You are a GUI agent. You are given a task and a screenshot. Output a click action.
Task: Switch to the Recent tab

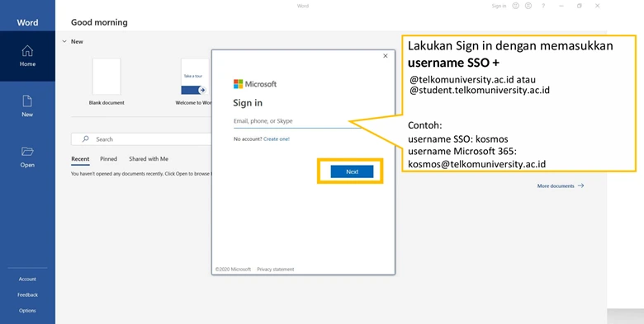click(x=80, y=159)
